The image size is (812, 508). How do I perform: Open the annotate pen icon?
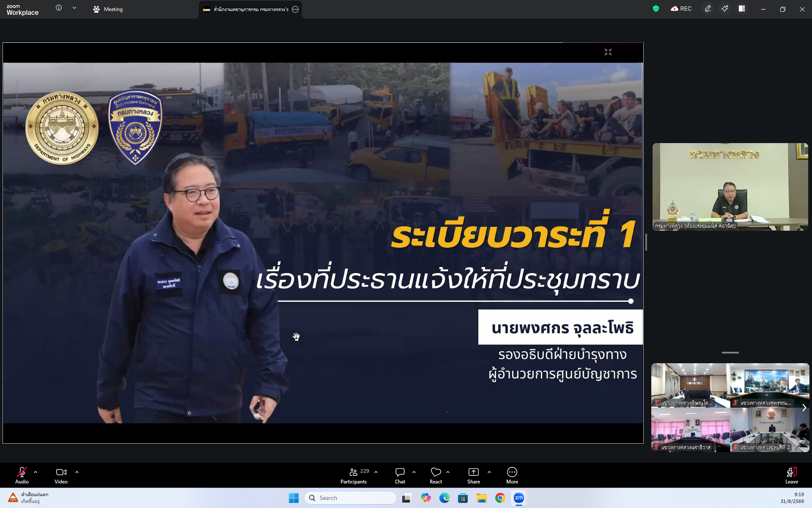point(708,8)
